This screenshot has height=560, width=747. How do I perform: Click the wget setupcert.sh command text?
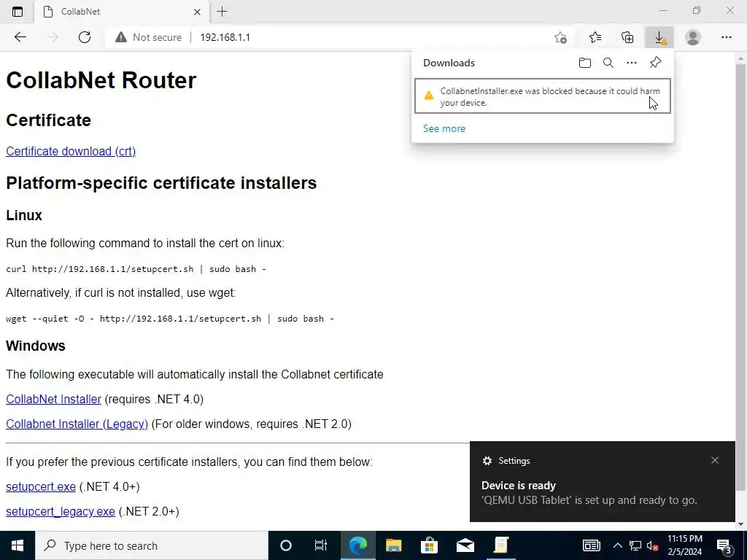click(x=169, y=319)
